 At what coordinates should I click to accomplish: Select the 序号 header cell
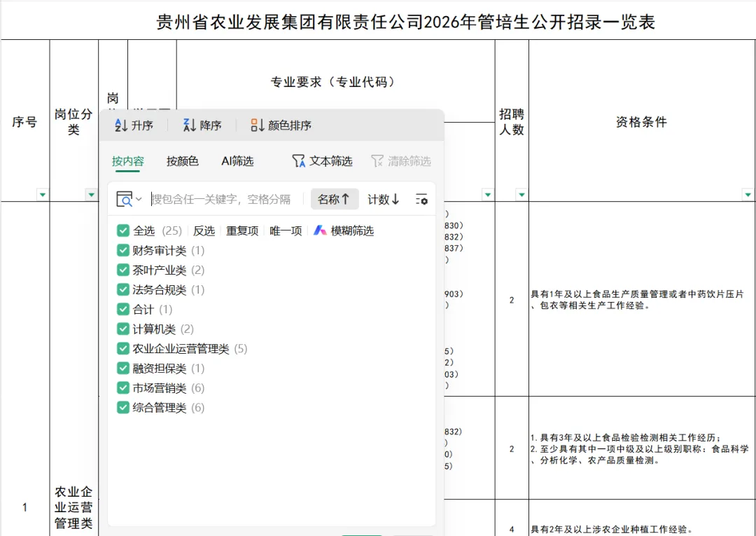tap(25, 121)
